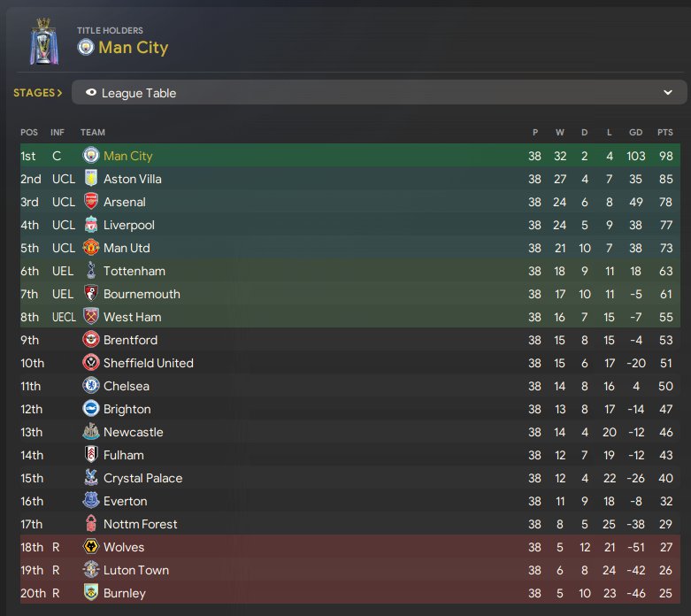The width and height of the screenshot is (691, 616).
Task: Click the Wolves club badge
Action: pos(91,547)
